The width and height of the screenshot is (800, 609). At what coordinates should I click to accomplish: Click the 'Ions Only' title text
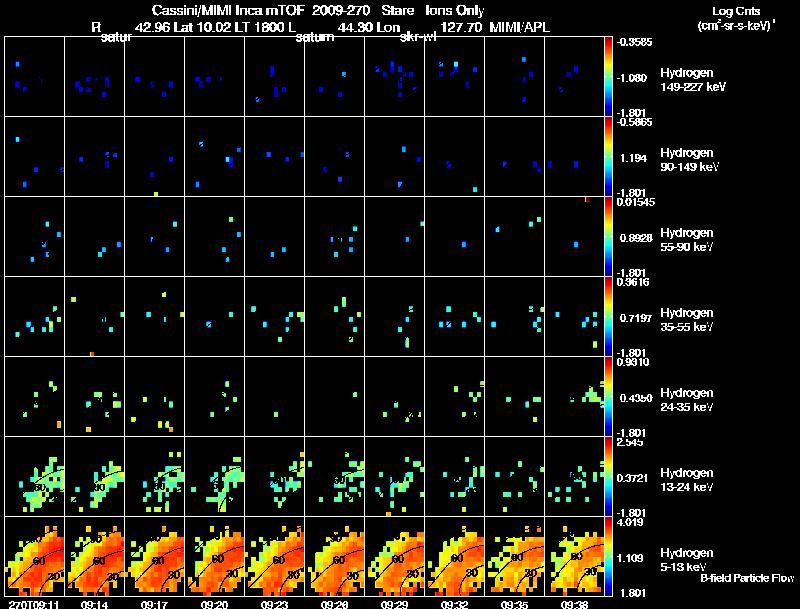(x=455, y=10)
